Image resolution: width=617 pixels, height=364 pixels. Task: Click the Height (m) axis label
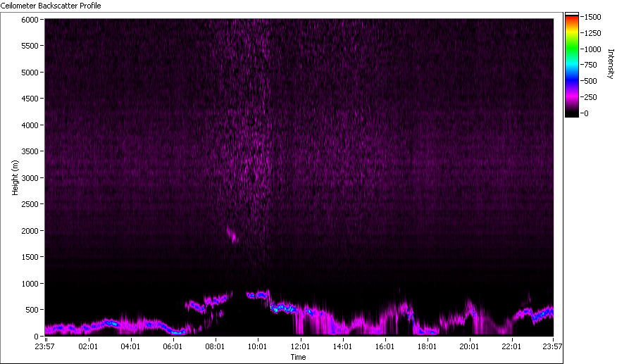click(x=15, y=177)
